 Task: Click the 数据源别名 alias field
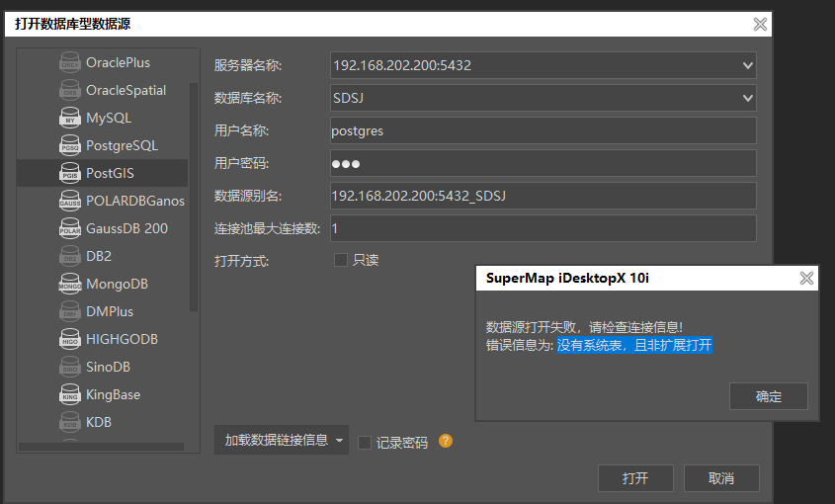click(543, 196)
